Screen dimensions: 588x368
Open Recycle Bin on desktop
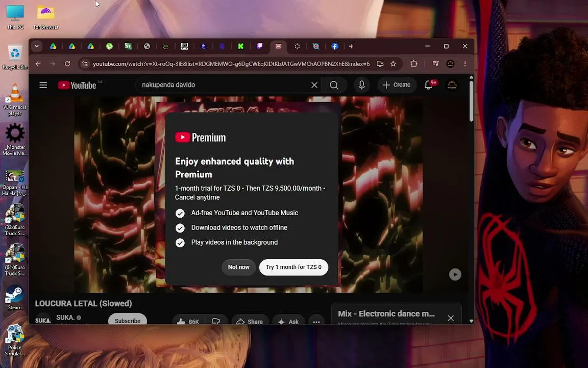15,57
